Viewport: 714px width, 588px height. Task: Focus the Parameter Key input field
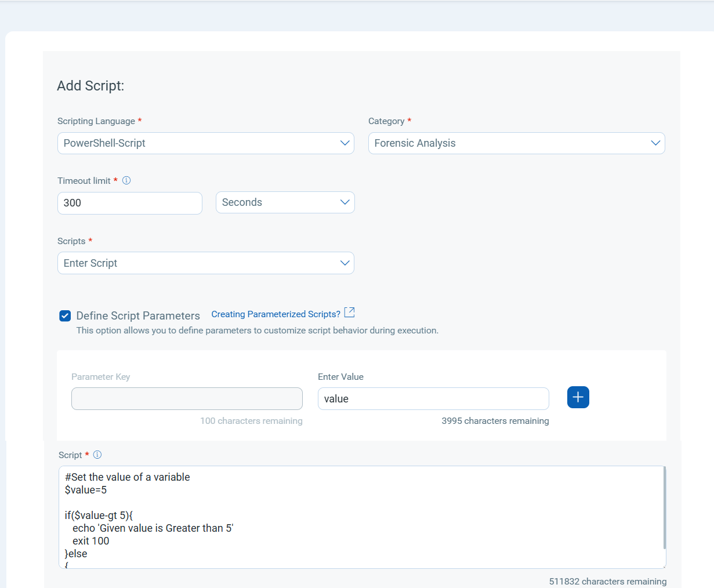tap(187, 399)
